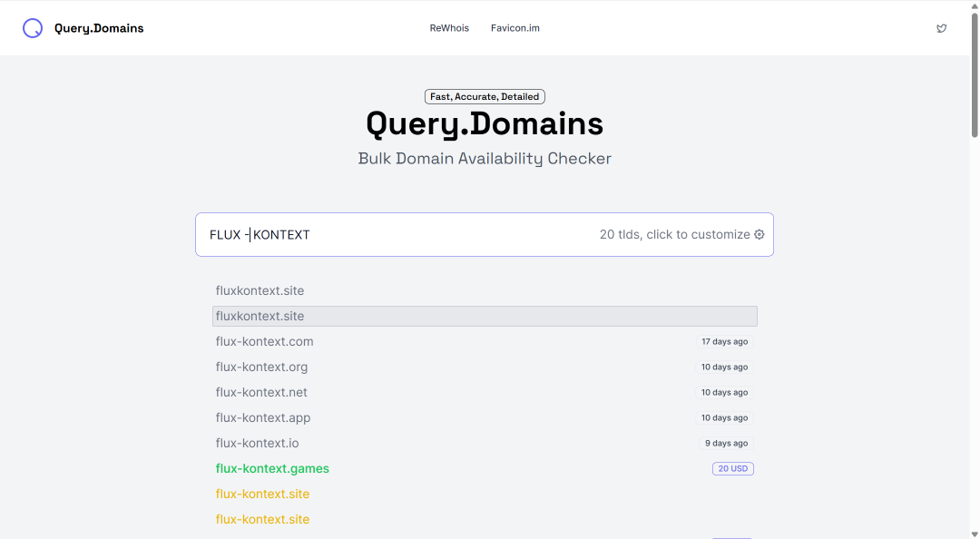Click the Query.Domains circular logo icon

coord(33,28)
